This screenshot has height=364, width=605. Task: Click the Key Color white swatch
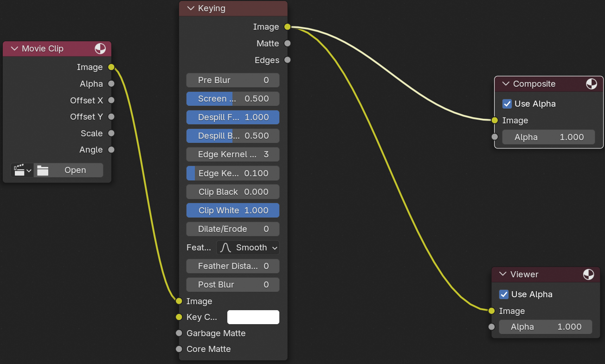[253, 317]
